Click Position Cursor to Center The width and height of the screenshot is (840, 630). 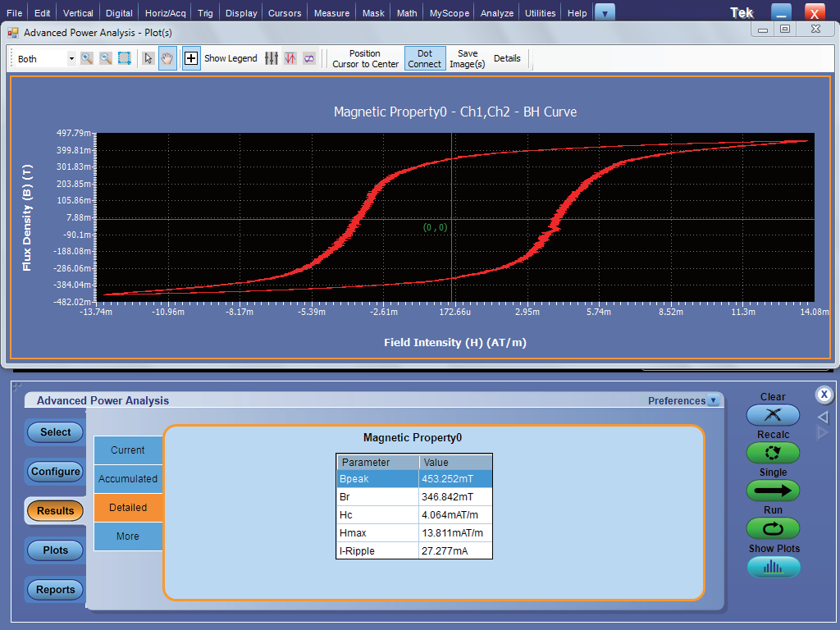[x=365, y=58]
